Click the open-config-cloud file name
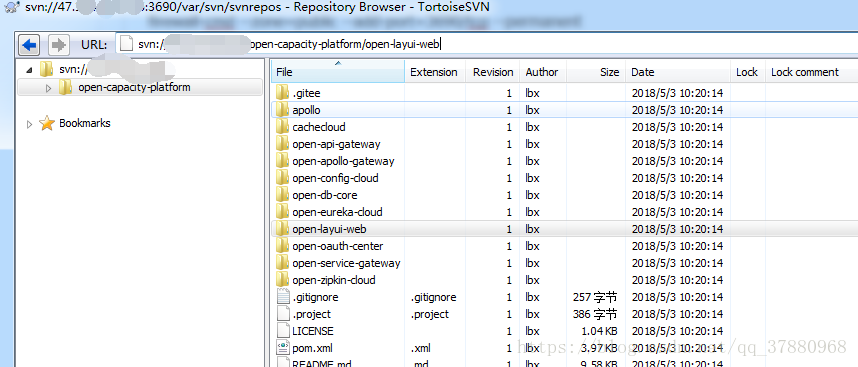This screenshot has width=858, height=367. point(335,178)
